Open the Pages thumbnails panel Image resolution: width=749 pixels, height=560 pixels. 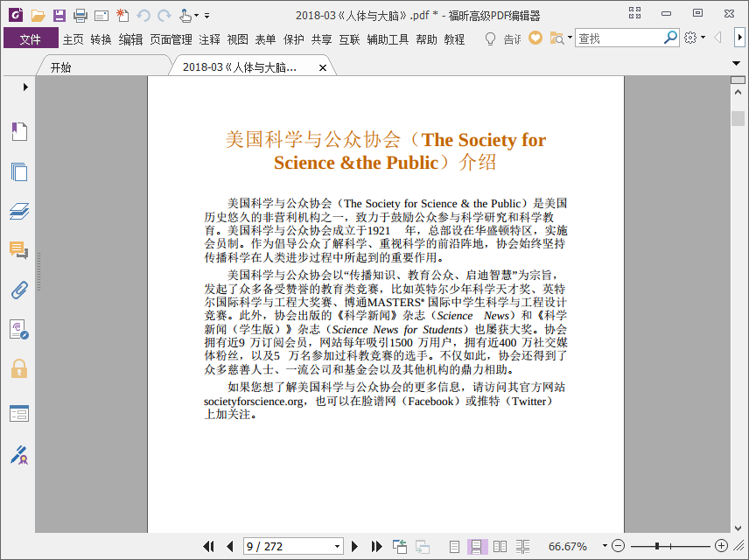tap(19, 171)
